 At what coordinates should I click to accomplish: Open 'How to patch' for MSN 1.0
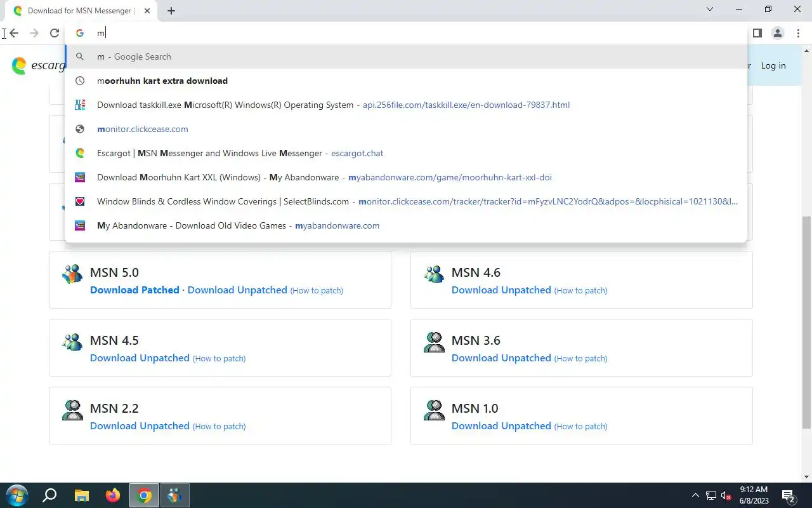[x=580, y=426]
